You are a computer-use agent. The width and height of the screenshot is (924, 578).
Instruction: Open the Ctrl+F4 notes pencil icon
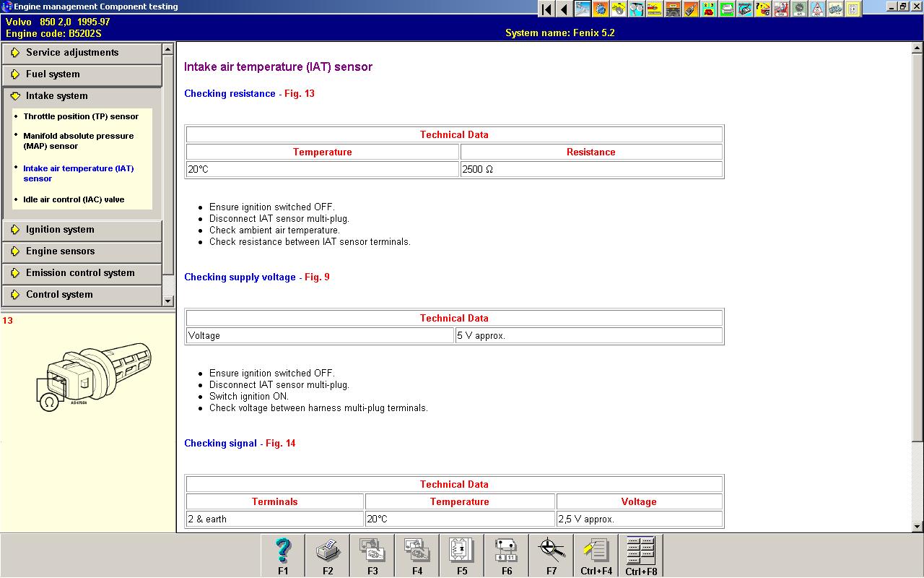click(x=596, y=556)
